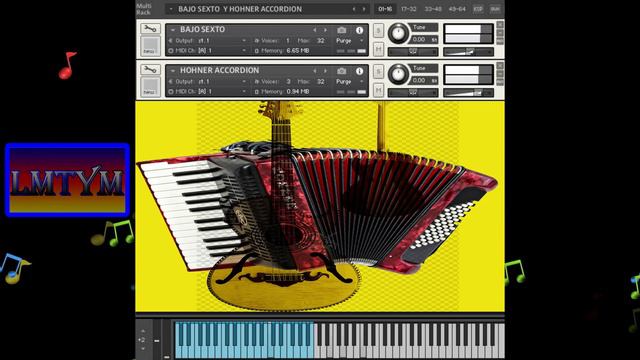This screenshot has width=640, height=360.
Task: Click Memory 6.65 MB readout
Action: tap(298, 51)
